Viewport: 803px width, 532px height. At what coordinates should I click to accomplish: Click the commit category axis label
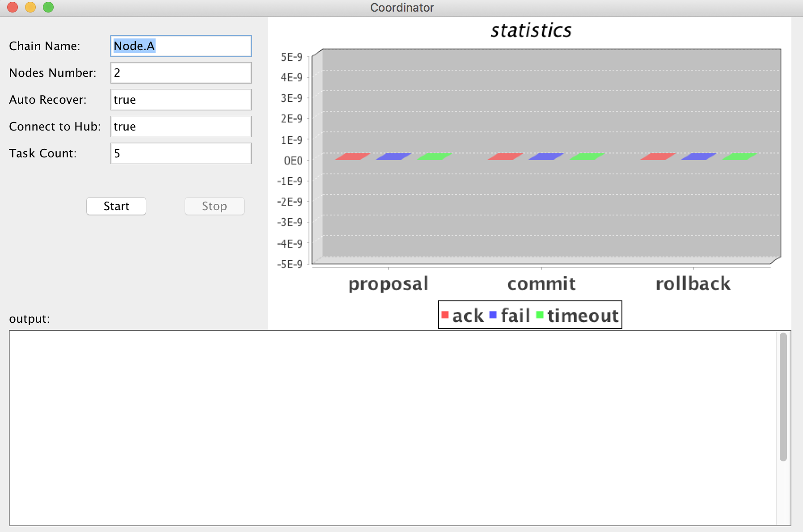tap(541, 283)
